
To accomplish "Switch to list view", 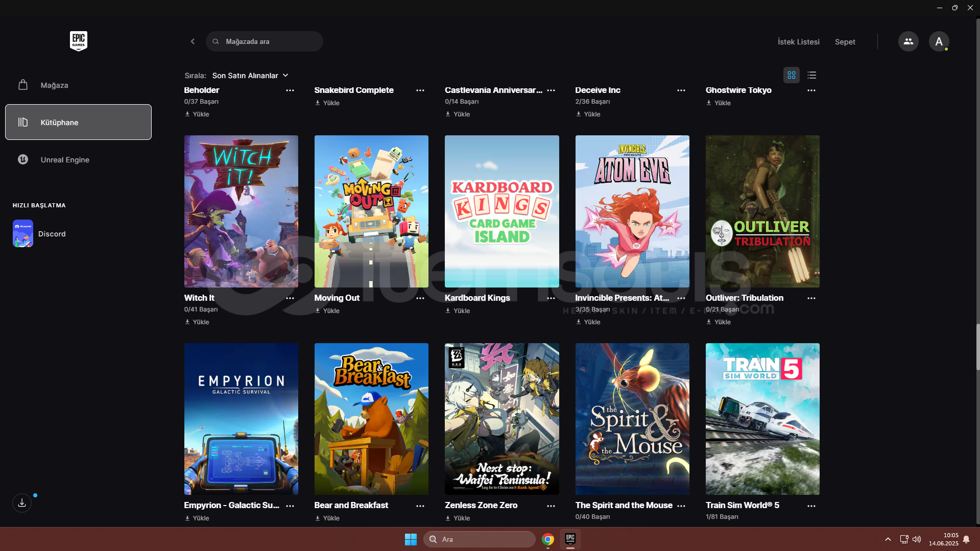I will tap(811, 75).
